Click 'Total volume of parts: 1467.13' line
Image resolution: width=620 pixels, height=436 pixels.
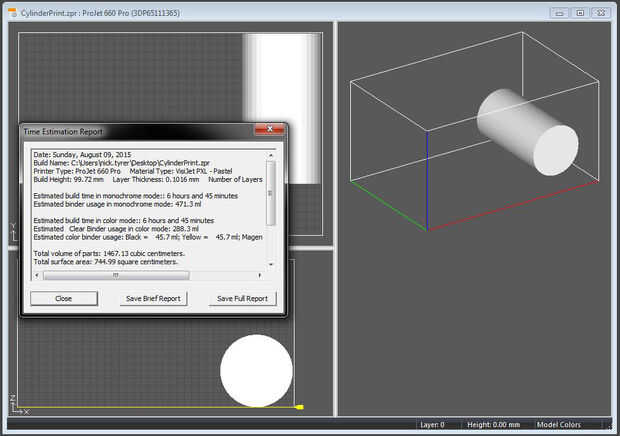[x=109, y=253]
